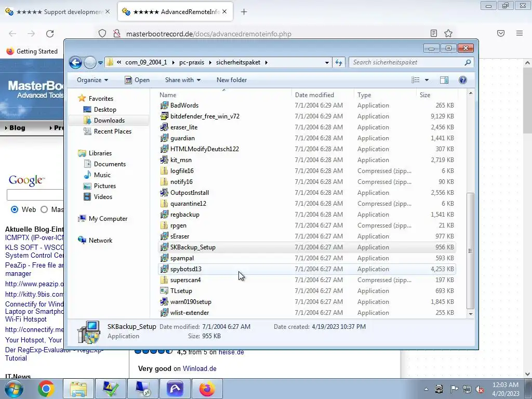Viewport: 532px width, 399px height.
Task: Open the heise.de rating link
Action: (x=231, y=352)
